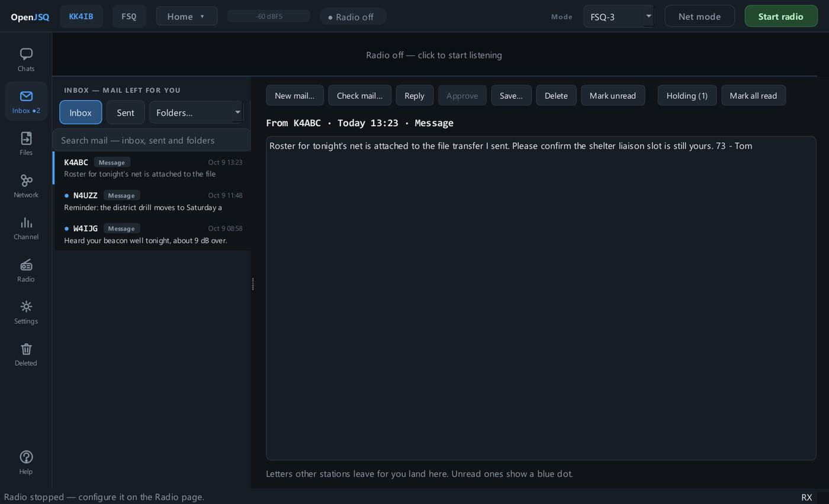Select the W4IJG message row

tap(152, 234)
